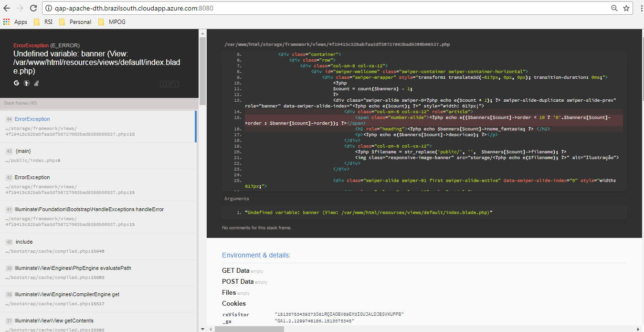This screenshot has height=332, width=644.
Task: Click the Environment & details heading
Action: (256, 255)
